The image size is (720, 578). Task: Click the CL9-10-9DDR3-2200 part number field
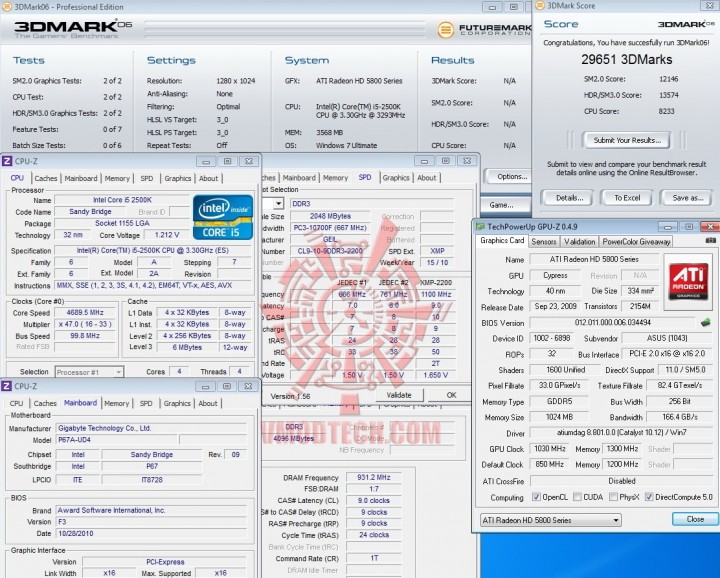[330, 251]
